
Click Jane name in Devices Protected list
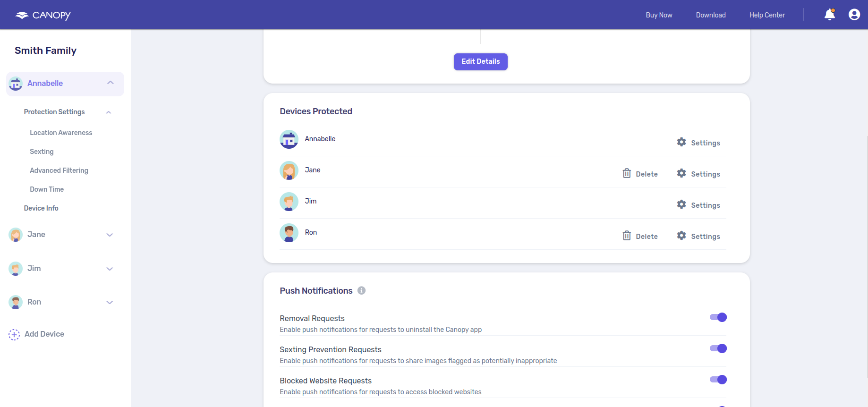[x=313, y=170]
